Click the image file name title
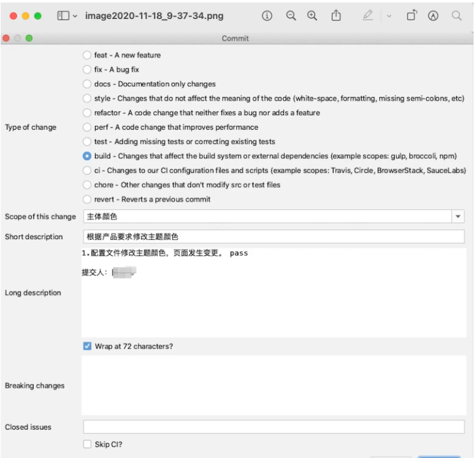The image size is (476, 458). 154,16
